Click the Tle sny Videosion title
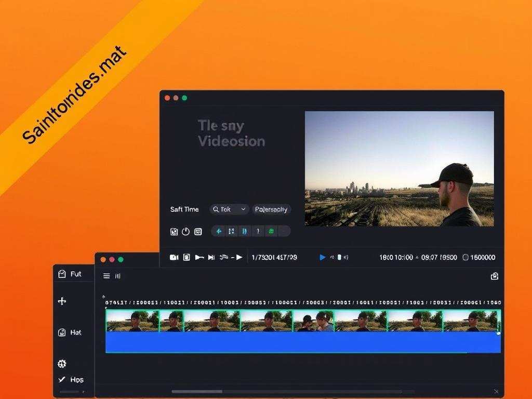 231,134
